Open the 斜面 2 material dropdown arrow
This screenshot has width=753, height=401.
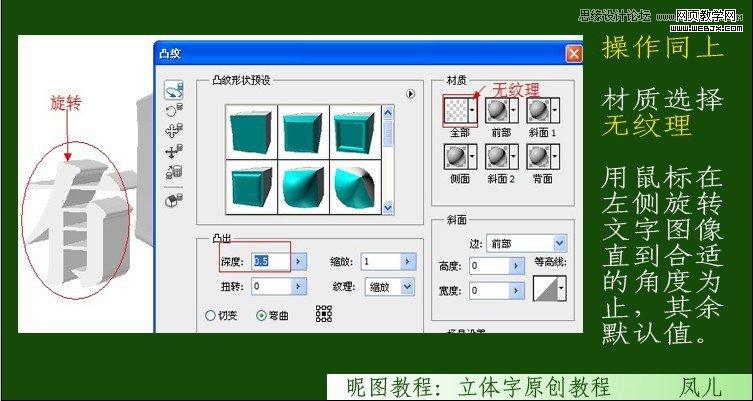513,157
